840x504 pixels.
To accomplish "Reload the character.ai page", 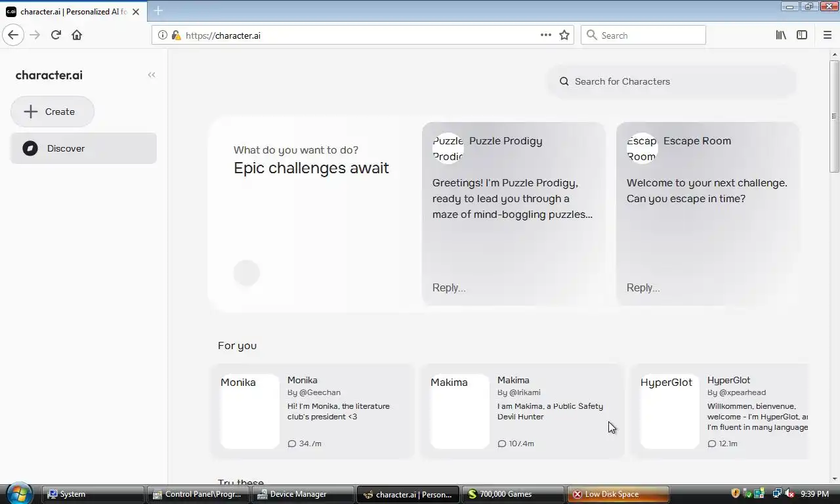I will pyautogui.click(x=56, y=35).
